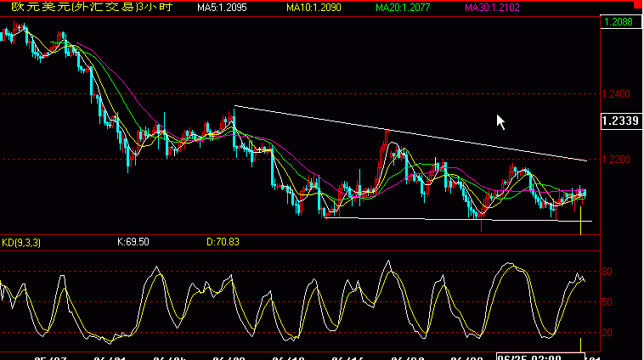Image resolution: width=644 pixels, height=360 pixels.
Task: Click the cursor price box 1.2339
Action: click(621, 121)
